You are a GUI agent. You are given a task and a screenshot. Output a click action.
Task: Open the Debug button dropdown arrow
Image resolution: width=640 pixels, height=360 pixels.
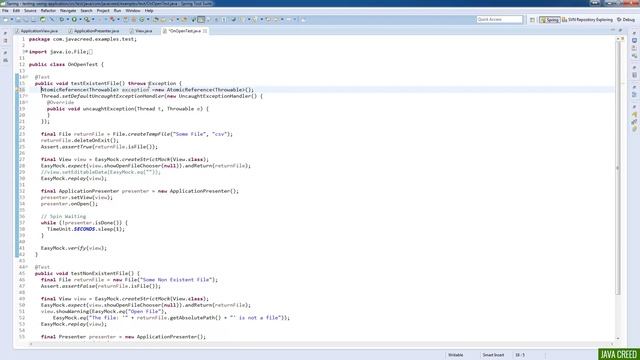click(x=67, y=19)
